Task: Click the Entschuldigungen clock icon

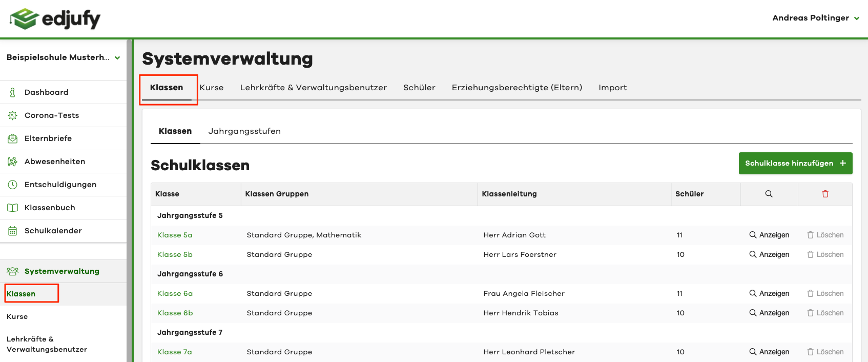Action: pyautogui.click(x=12, y=185)
